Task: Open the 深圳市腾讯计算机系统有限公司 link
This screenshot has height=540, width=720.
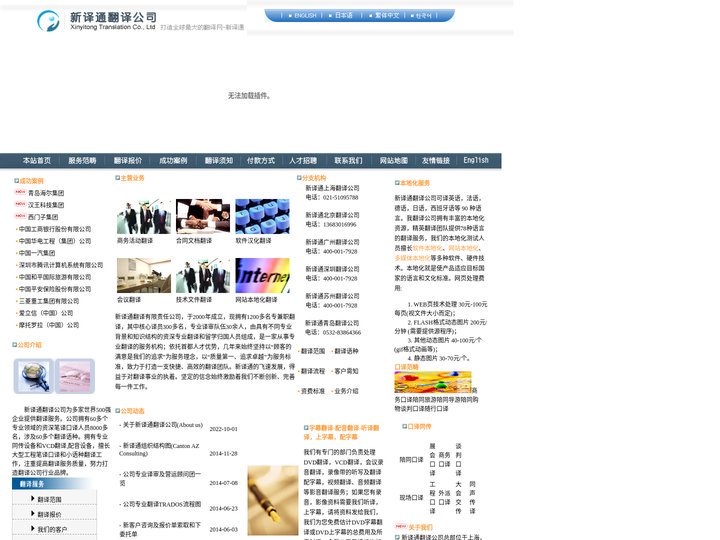Action: click(x=61, y=265)
